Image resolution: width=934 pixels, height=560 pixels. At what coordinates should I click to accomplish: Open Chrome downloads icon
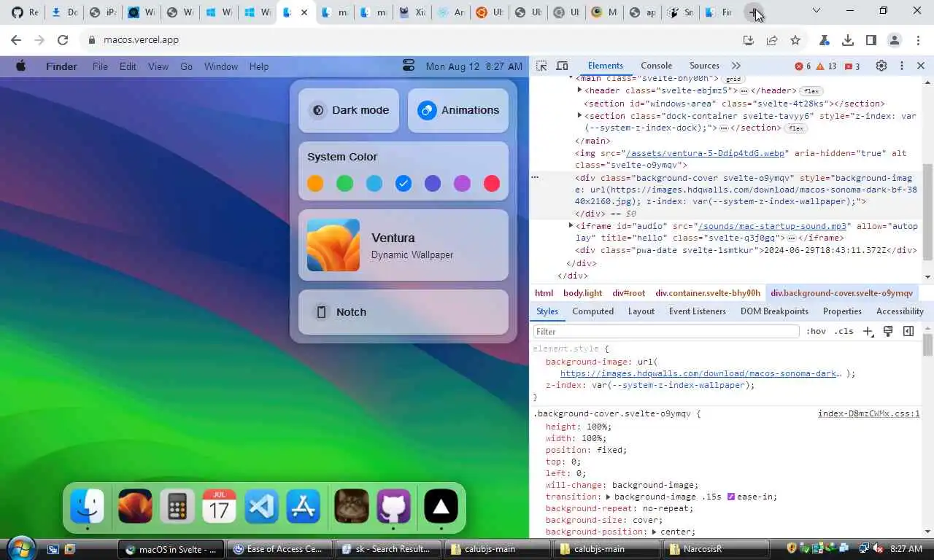pos(848,40)
